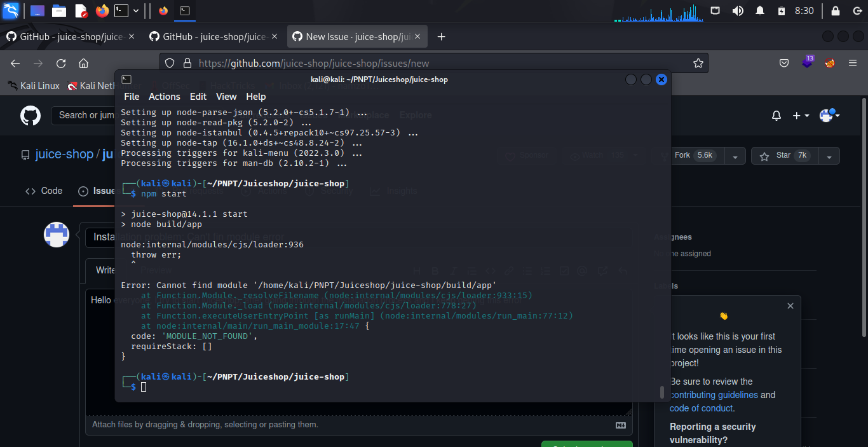
Task: Click the show desktop panel icon
Action: (37, 11)
